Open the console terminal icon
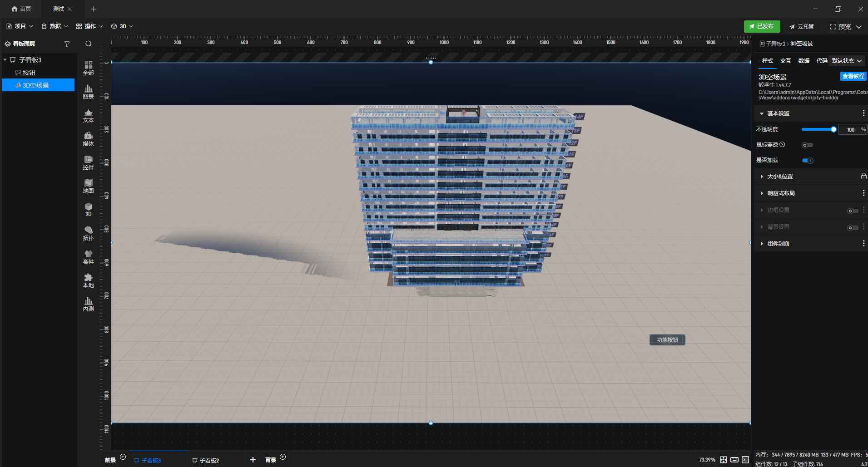Image resolution: width=868 pixels, height=467 pixels. 745,460
